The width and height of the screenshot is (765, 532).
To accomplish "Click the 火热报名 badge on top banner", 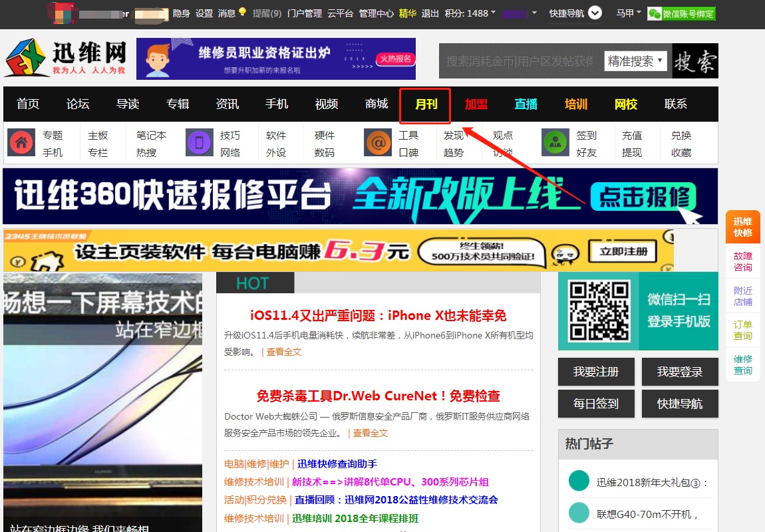I will (395, 59).
